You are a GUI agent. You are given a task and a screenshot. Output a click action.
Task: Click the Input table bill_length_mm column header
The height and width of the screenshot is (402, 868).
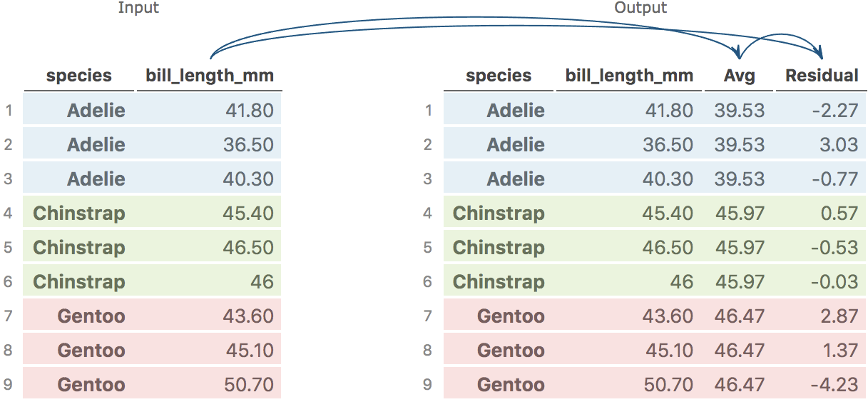210,76
